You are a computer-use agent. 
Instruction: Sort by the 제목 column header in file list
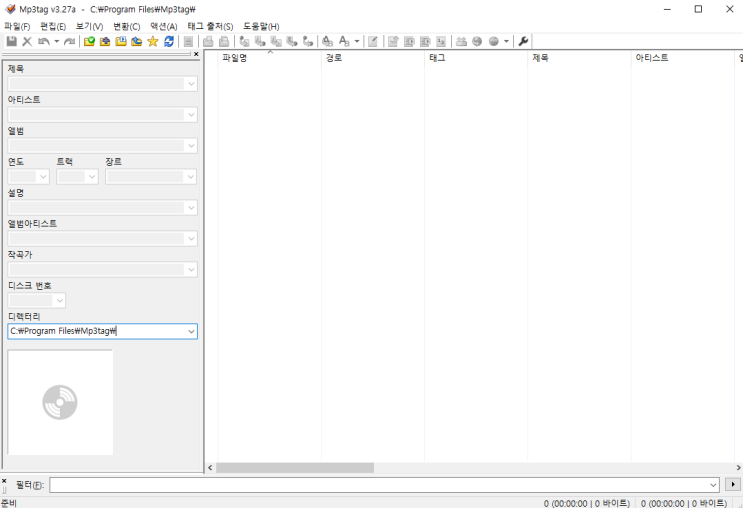pyautogui.click(x=580, y=58)
